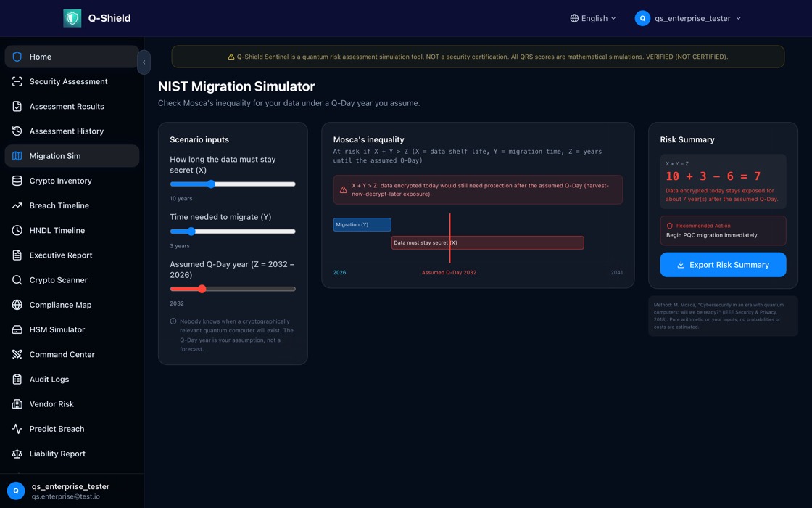Viewport: 812px width, 508px height.
Task: Open Command Center page
Action: 72,355
